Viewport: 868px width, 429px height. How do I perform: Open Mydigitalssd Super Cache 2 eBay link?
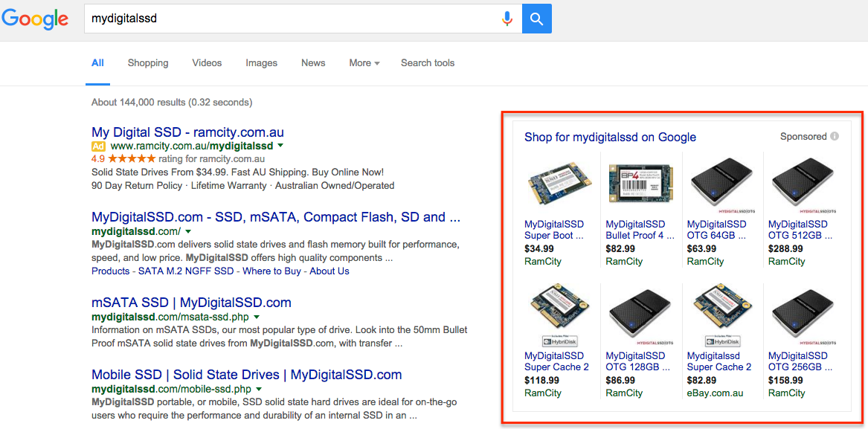[719, 361]
